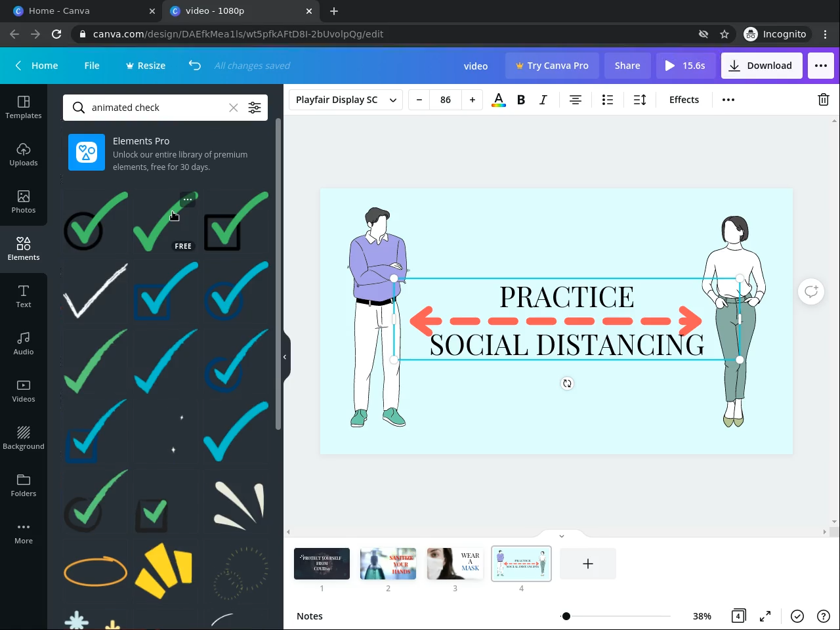Viewport: 840px width, 630px height.
Task: Open the Audio sidebar panel
Action: [24, 343]
